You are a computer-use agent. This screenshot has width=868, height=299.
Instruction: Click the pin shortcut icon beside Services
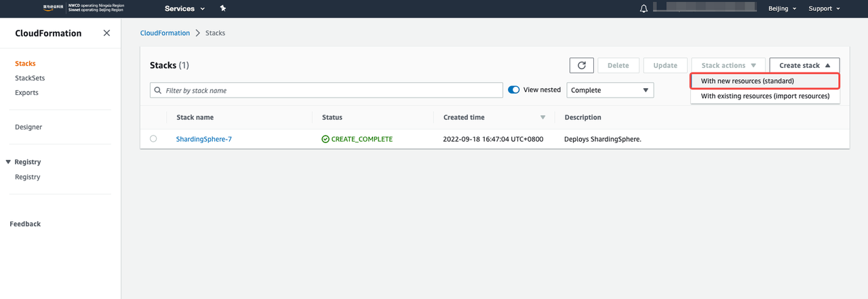[x=223, y=9]
